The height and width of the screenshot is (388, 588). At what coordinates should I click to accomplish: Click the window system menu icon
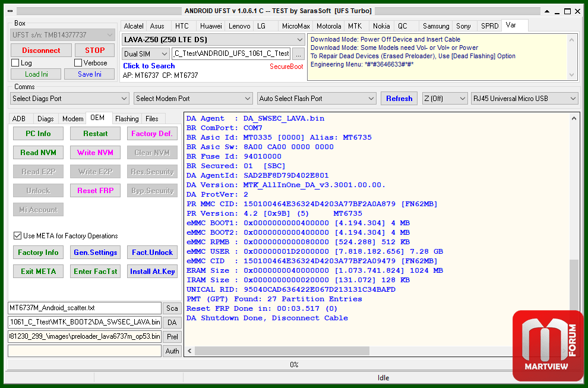pyautogui.click(x=10, y=11)
